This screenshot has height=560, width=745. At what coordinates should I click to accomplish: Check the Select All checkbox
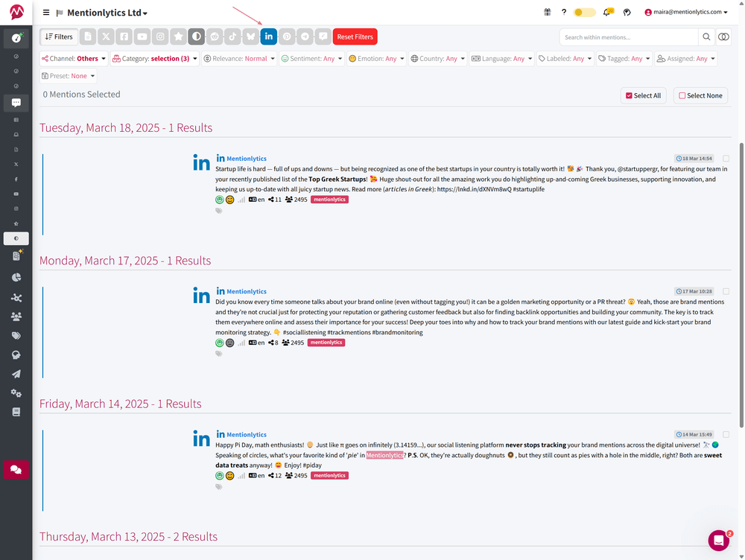629,95
